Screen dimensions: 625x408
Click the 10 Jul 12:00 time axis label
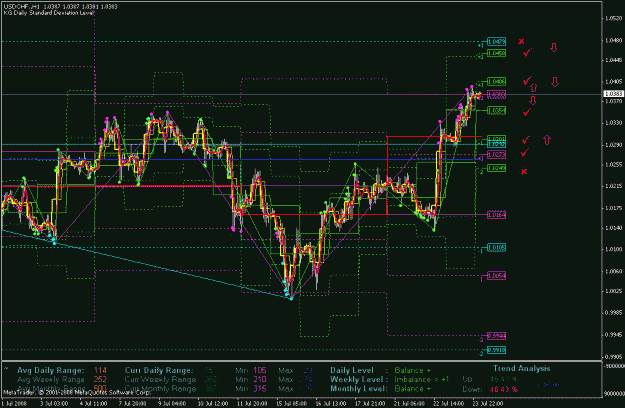(x=211, y=403)
